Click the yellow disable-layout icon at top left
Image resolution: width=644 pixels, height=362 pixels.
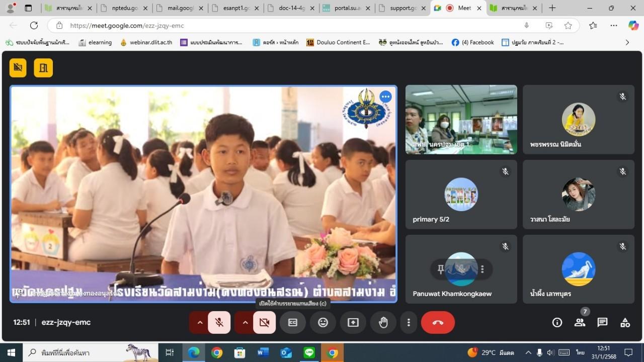[18, 68]
